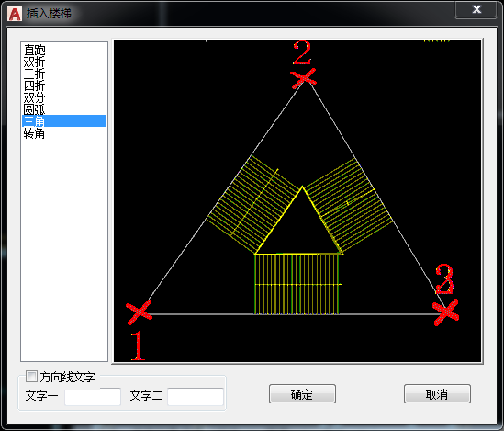The width and height of the screenshot is (504, 431).
Task: Enable 方向线文字 checkbox
Action: (31, 377)
